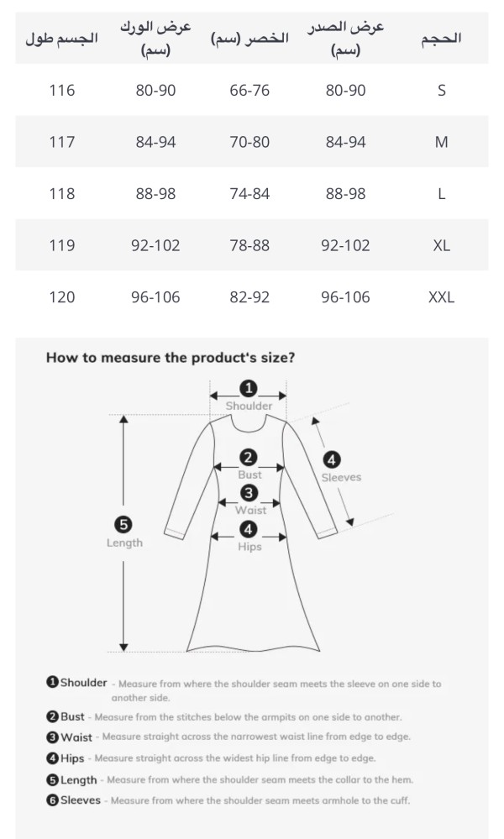Click the Waist bullet icon in the legend list
The width and height of the screenshot is (504, 839).
[x=52, y=737]
